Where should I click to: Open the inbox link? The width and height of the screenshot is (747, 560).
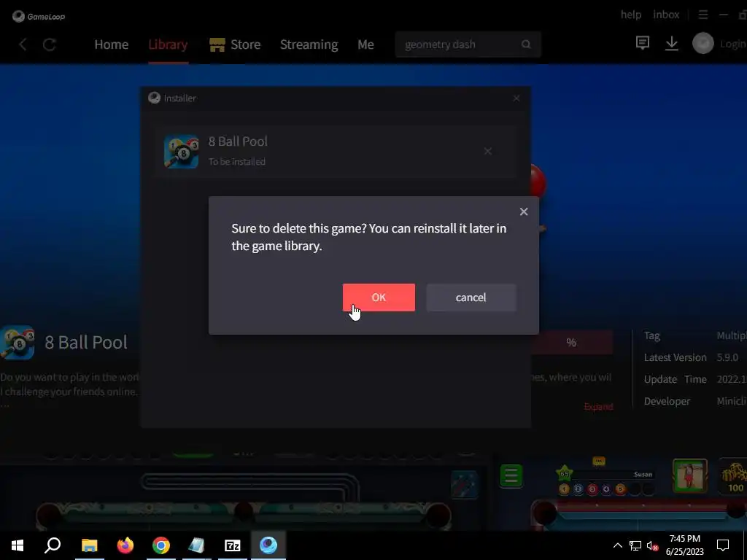(x=666, y=15)
